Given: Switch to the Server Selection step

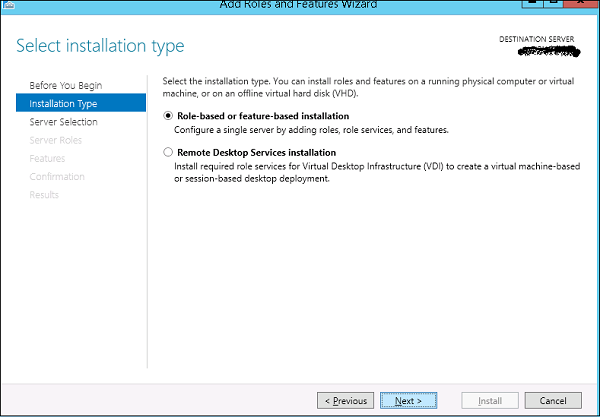Looking at the screenshot, I should coord(64,122).
